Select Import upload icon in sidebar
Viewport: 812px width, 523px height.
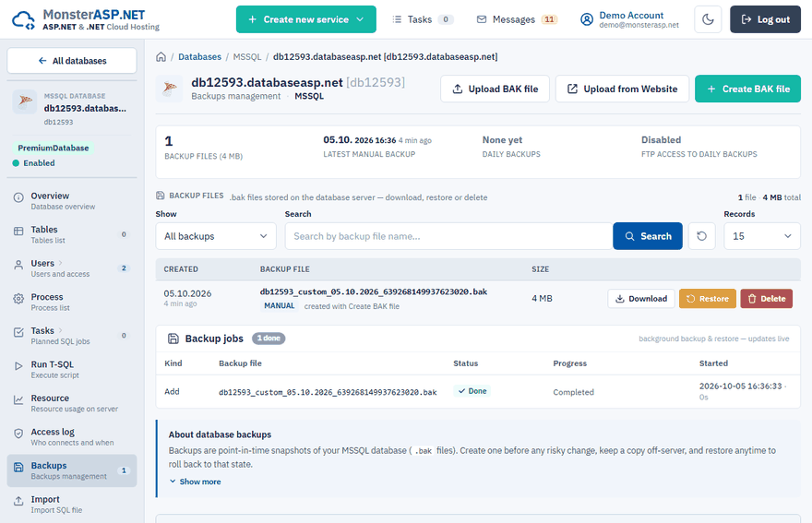[18, 500]
